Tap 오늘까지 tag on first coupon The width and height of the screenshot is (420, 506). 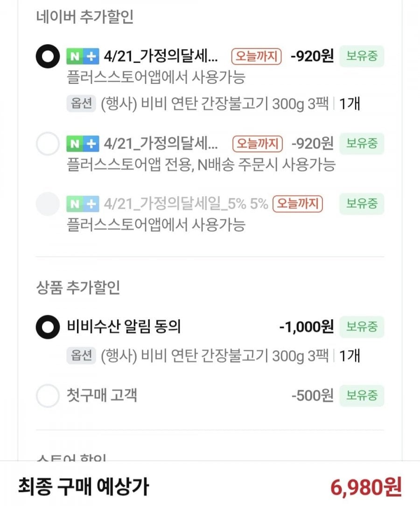tap(257, 57)
